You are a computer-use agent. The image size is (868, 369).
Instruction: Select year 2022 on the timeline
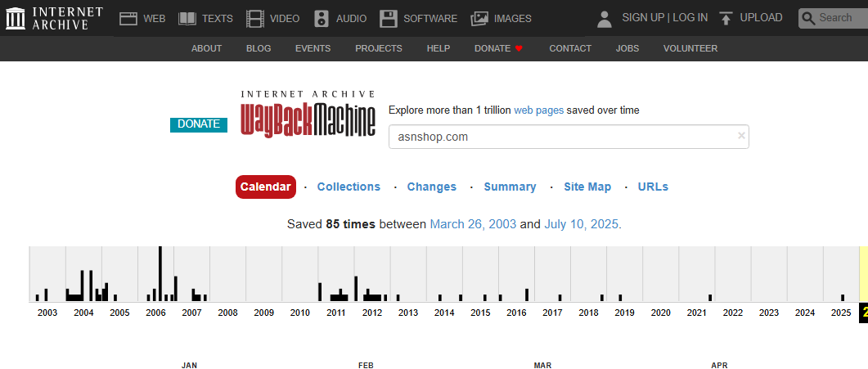[x=733, y=313]
